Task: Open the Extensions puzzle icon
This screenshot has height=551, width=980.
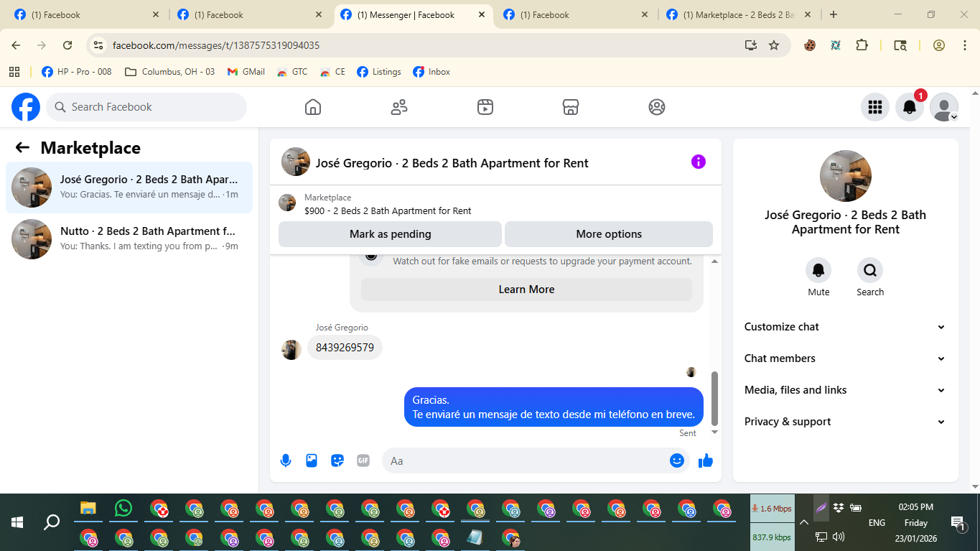Action: pyautogui.click(x=862, y=45)
